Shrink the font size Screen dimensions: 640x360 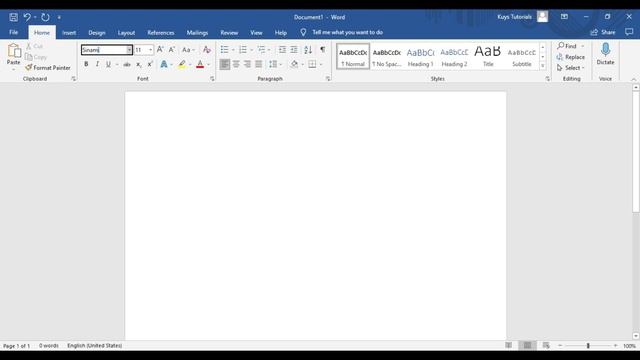tap(172, 50)
